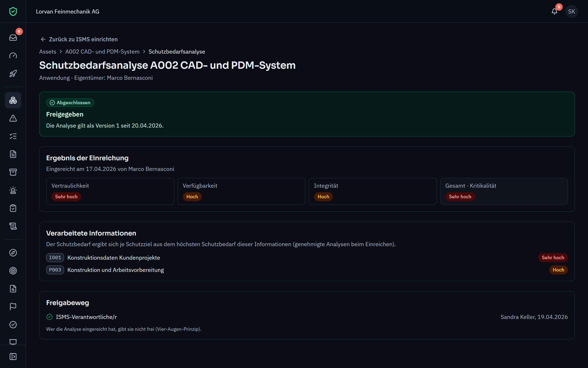Select the assets cubes icon in sidebar
The image size is (588, 368).
point(13,100)
